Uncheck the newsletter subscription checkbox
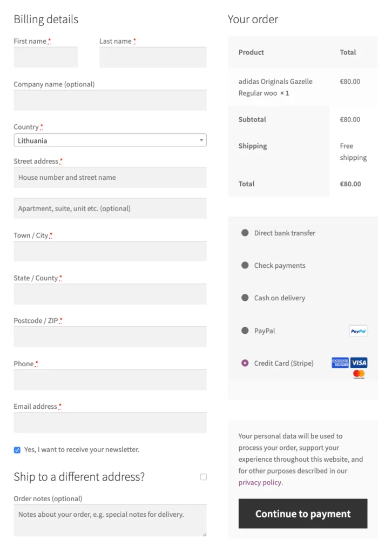This screenshot has width=392, height=553. (17, 450)
